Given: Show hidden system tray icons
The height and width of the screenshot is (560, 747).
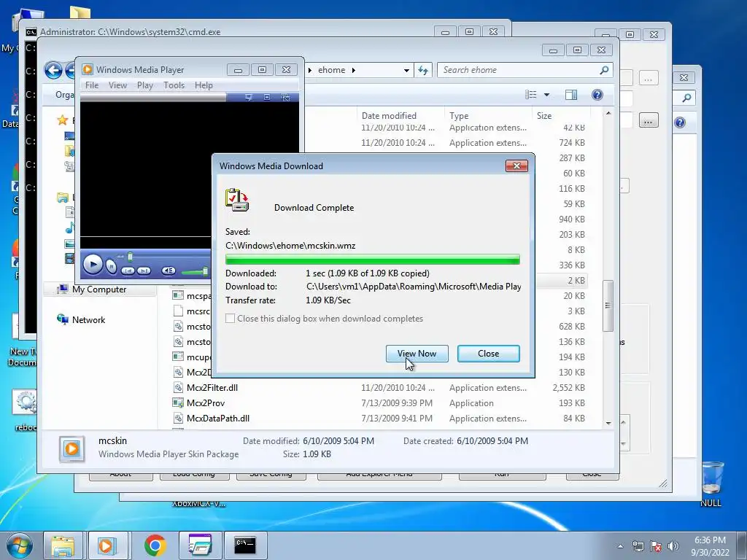Looking at the screenshot, I should coord(620,546).
